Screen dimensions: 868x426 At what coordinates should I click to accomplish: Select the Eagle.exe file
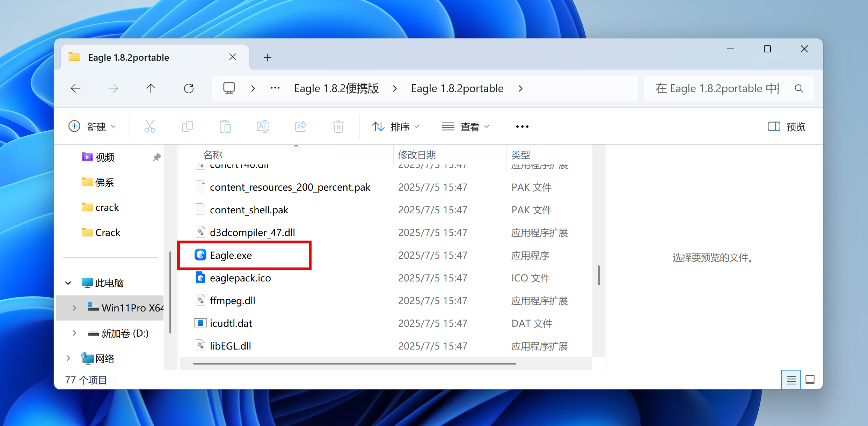point(231,255)
